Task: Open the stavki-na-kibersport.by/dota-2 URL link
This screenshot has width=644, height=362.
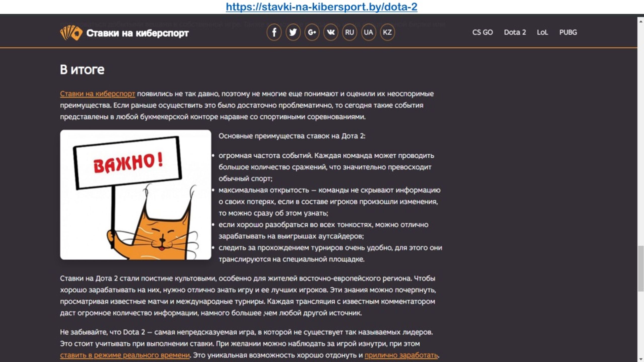Action: 321,7
